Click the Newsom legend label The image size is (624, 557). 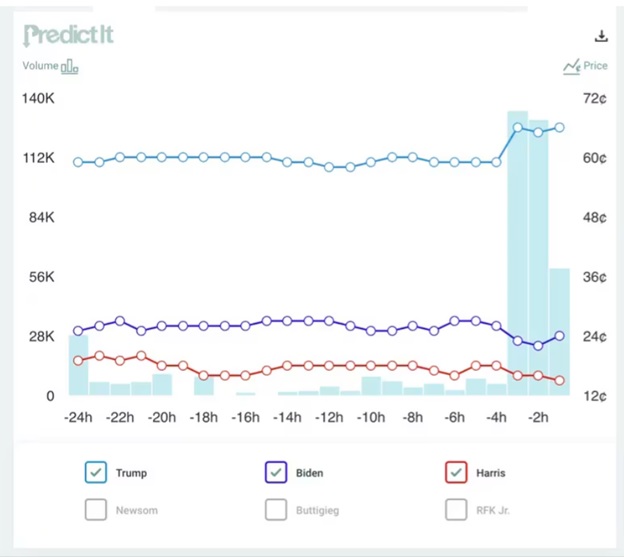click(136, 510)
